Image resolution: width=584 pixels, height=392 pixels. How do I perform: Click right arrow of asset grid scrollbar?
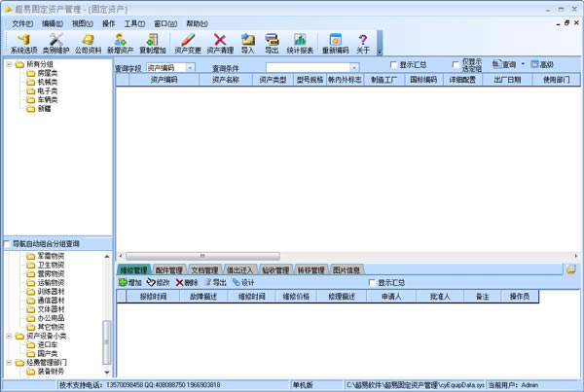(x=576, y=256)
